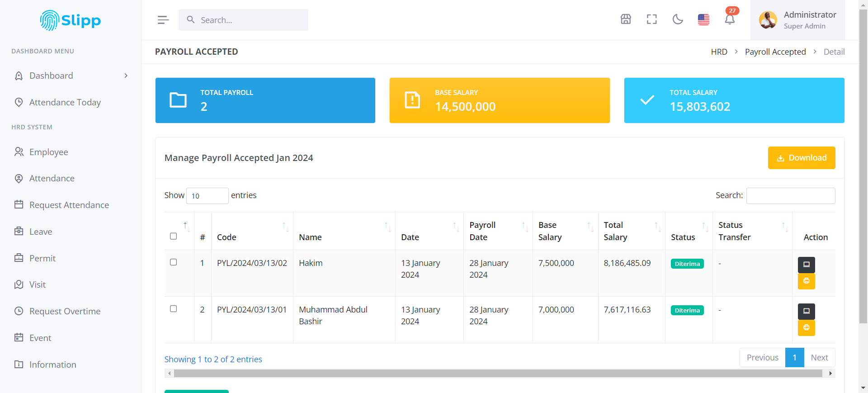The height and width of the screenshot is (393, 868).
Task: Select checkbox for PYL/2024/03/13/01 row
Action: 173,309
